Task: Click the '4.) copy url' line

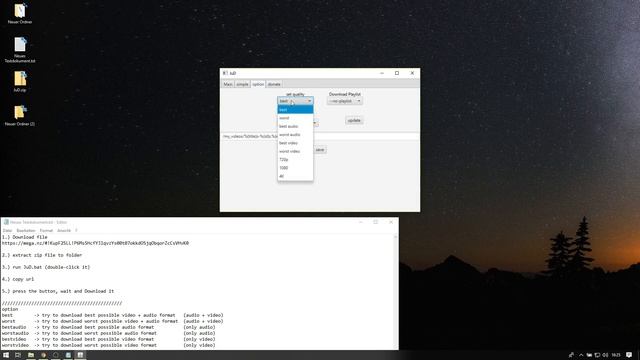Action: click(x=18, y=279)
